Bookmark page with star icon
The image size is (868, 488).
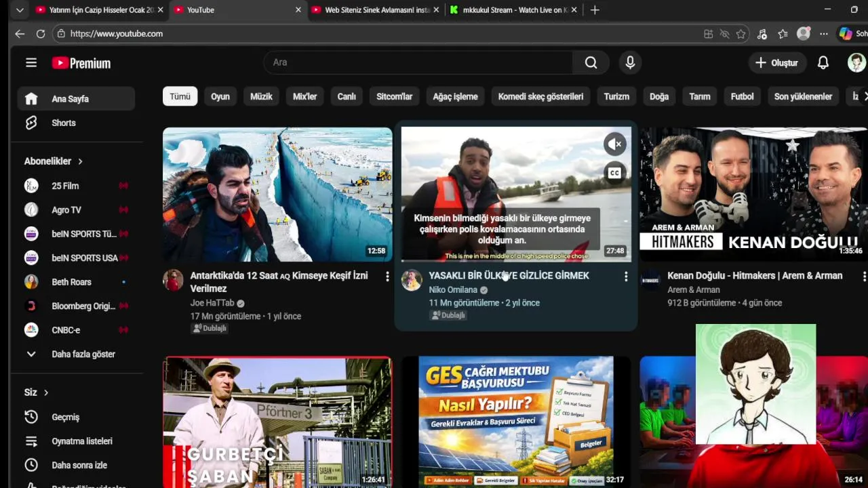(x=741, y=34)
